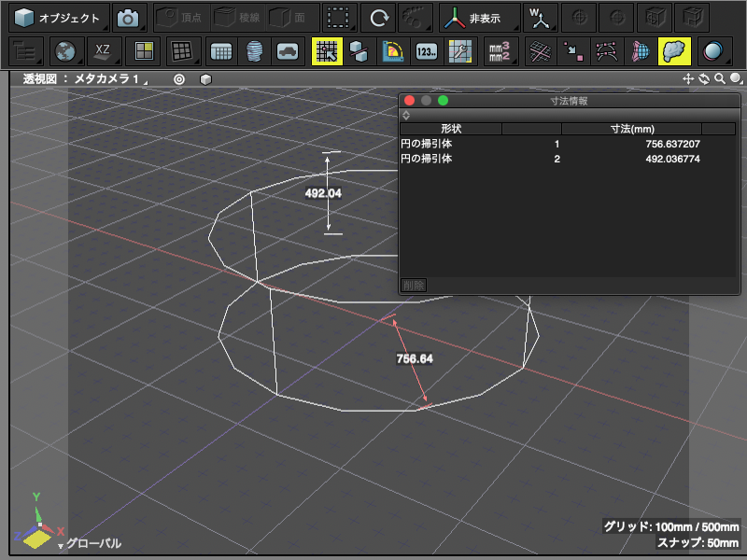Click the wireframe head icon
747x560 pixels.
click(254, 51)
